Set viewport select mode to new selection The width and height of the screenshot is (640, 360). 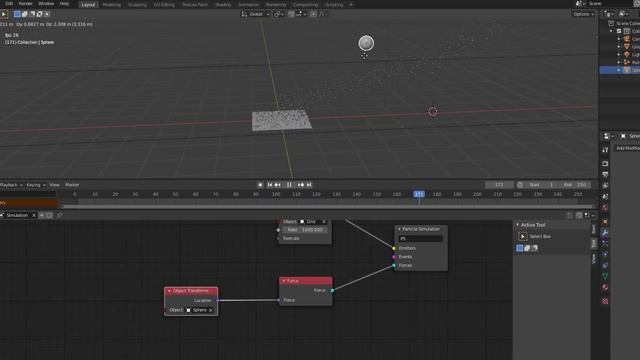point(17,14)
